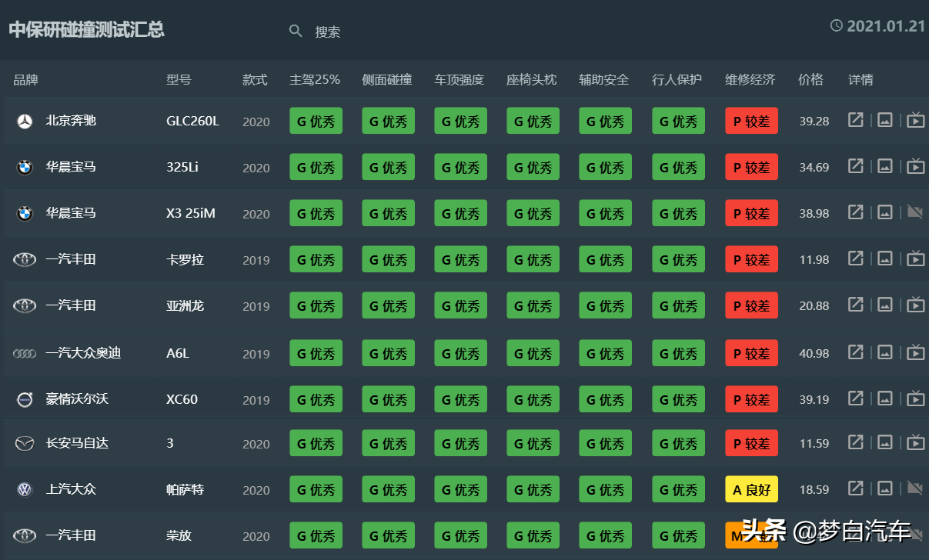This screenshot has width=929, height=560.
Task: Select the 一汽大众奥迪 brand name
Action: pos(83,353)
